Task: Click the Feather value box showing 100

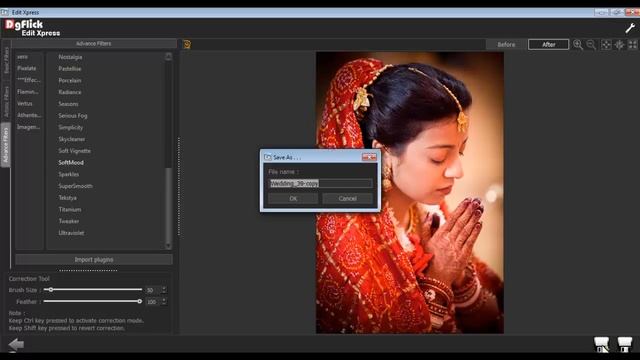Action: pyautogui.click(x=152, y=302)
